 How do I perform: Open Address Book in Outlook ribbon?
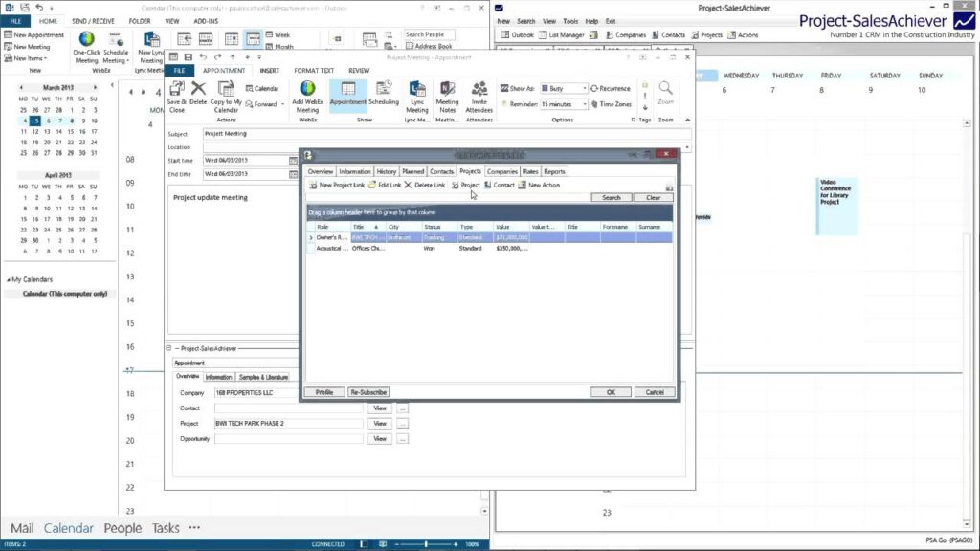pos(429,46)
